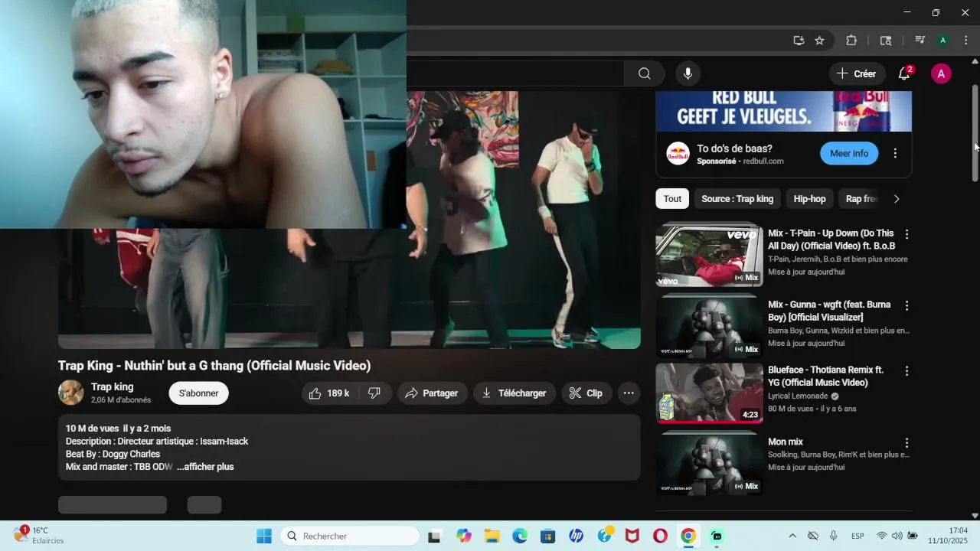Open Mon mix title

pyautogui.click(x=786, y=442)
